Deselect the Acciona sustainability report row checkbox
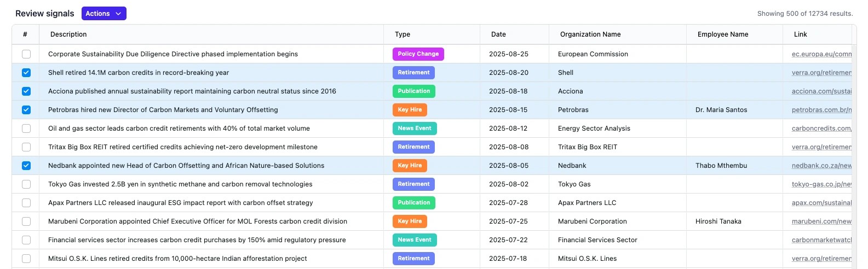The width and height of the screenshot is (868, 269). 26,91
